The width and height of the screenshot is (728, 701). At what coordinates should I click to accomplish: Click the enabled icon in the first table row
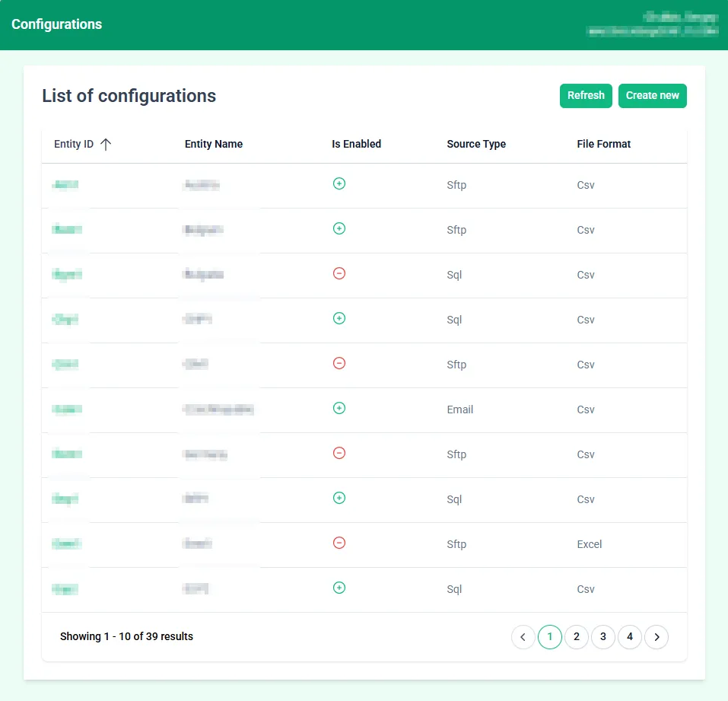tap(339, 183)
